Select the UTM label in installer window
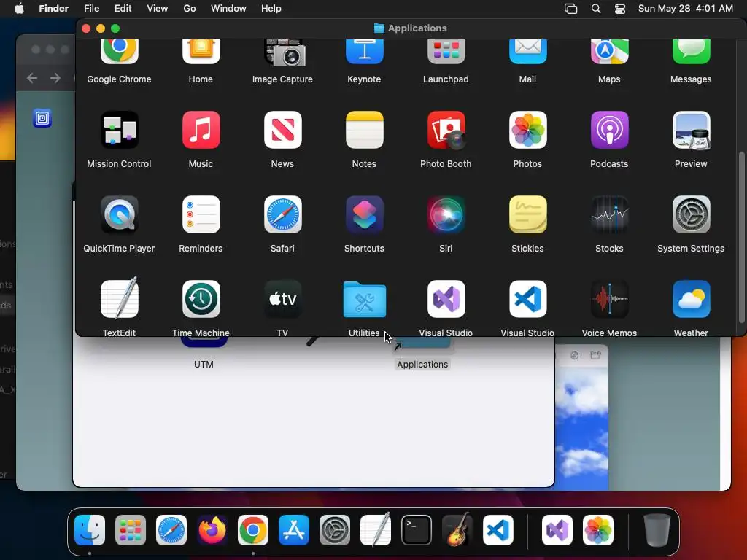 click(x=204, y=365)
